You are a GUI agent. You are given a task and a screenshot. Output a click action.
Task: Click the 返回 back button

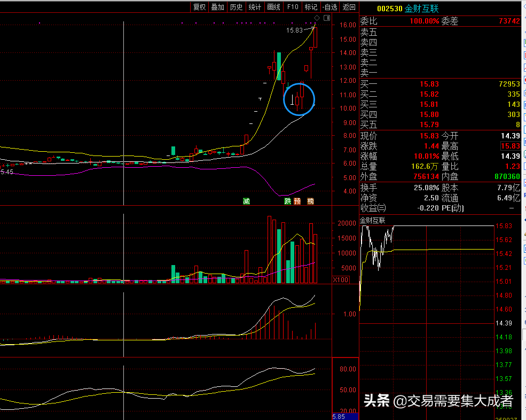pos(349,7)
